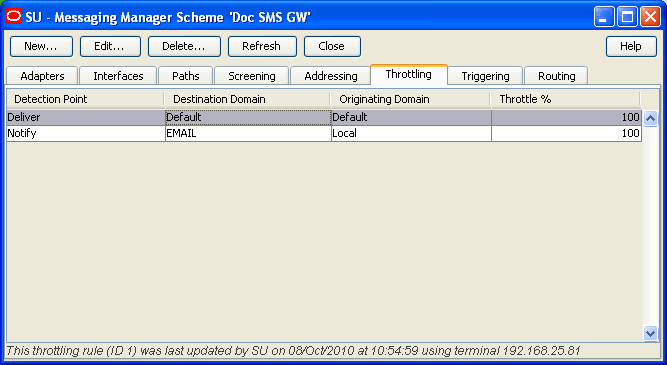
Task: Maximize the Messaging Manager Scheme window
Action: [x=627, y=17]
